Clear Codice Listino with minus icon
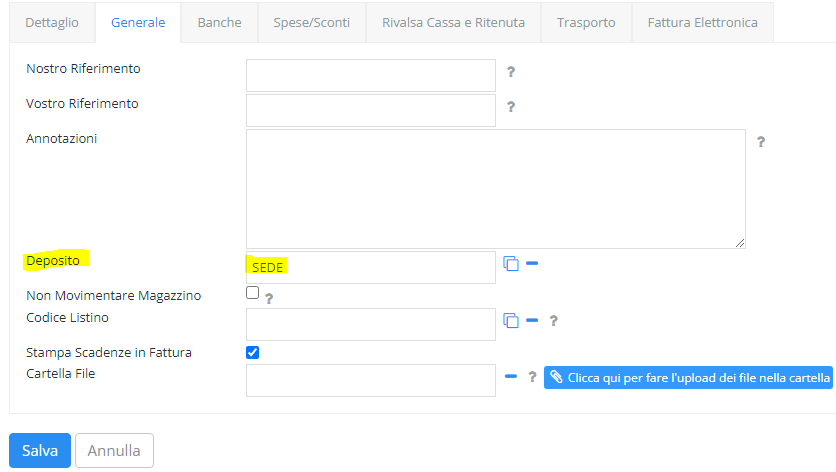The width and height of the screenshot is (836, 472). pos(532,320)
